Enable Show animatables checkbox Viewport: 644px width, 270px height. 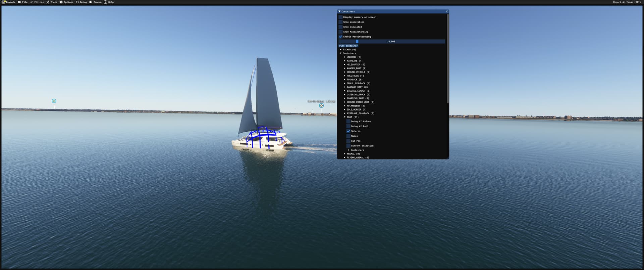coord(340,22)
